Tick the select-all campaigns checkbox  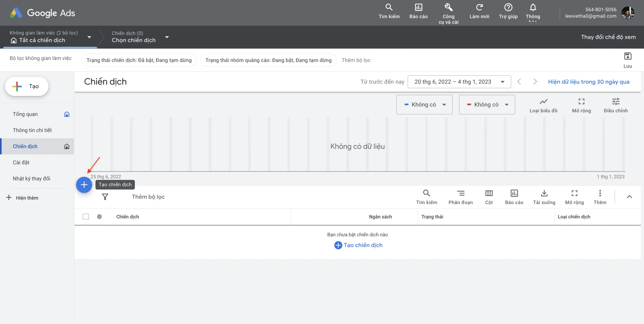[86, 217]
